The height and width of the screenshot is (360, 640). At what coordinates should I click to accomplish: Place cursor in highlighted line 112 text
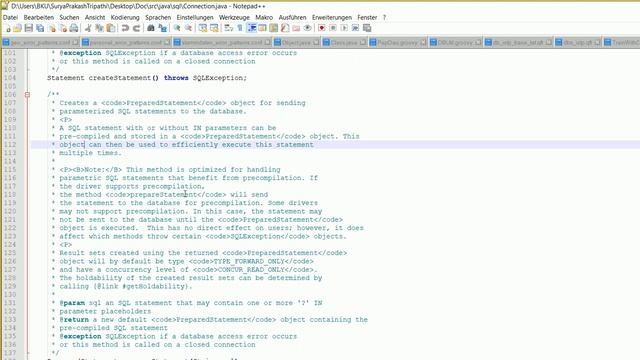(187, 145)
